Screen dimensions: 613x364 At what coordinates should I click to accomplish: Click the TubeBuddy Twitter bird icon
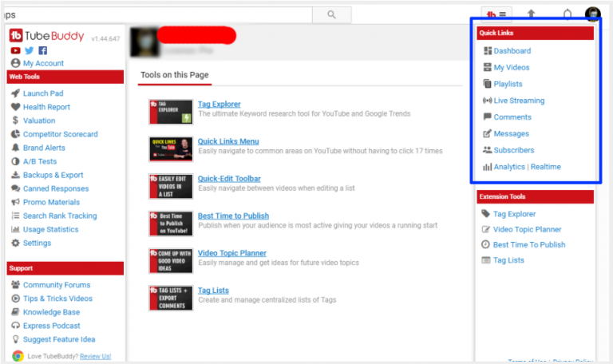(29, 50)
